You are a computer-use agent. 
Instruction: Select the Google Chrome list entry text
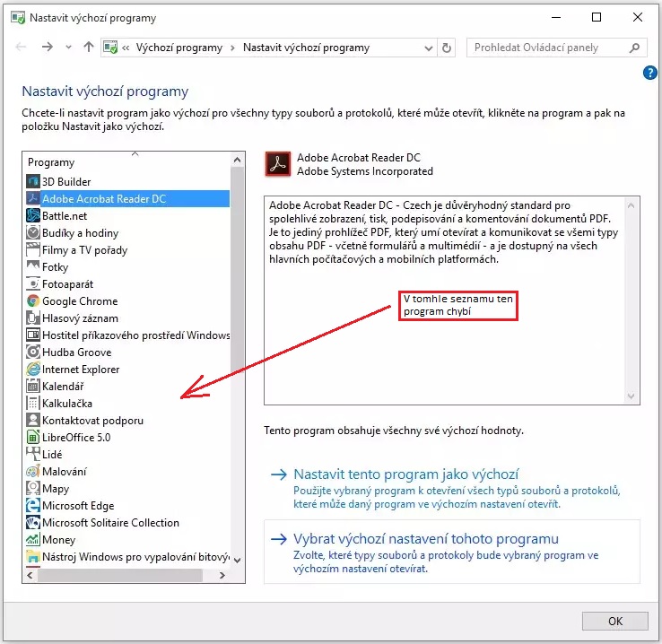tap(80, 301)
